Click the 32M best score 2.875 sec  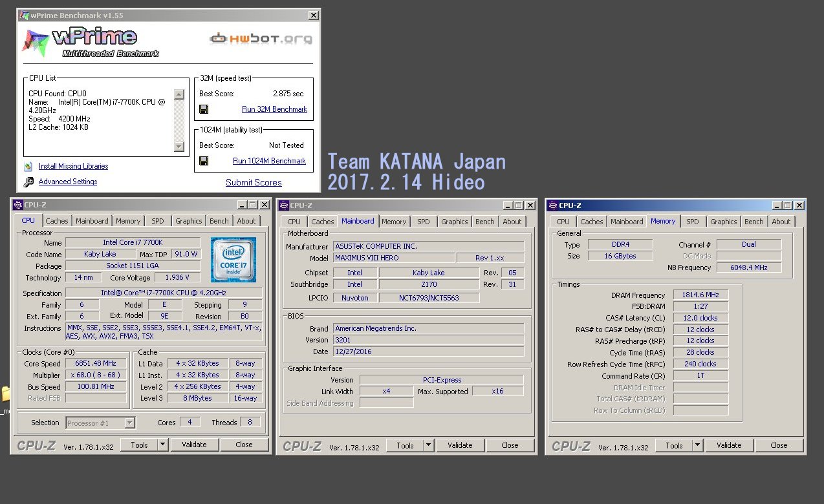(x=288, y=94)
